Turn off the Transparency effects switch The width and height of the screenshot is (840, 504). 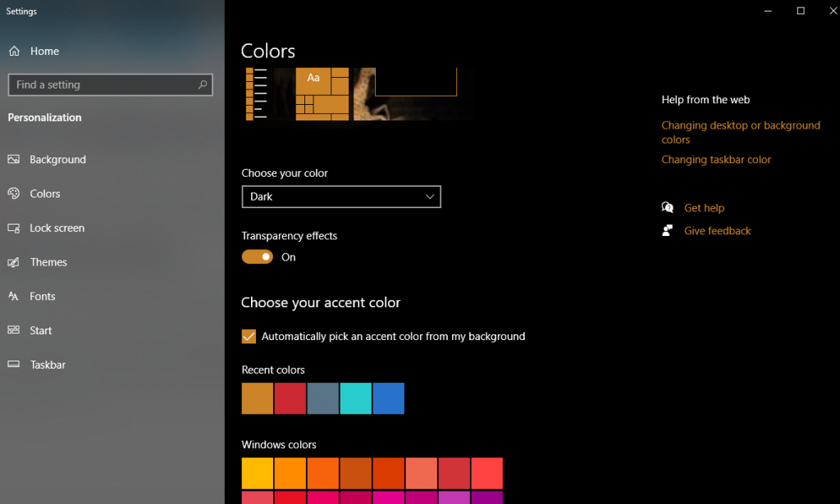pyautogui.click(x=257, y=257)
